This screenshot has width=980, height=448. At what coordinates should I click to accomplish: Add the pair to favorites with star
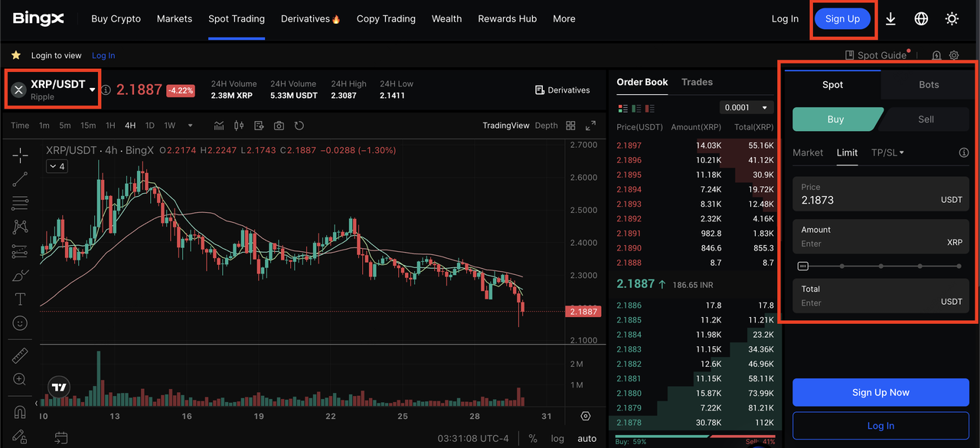click(15, 55)
